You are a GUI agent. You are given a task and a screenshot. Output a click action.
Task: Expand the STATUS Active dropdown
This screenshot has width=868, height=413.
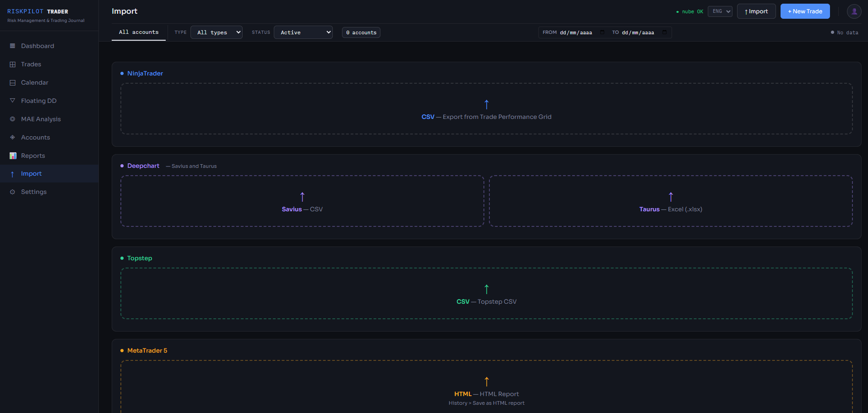click(x=303, y=32)
